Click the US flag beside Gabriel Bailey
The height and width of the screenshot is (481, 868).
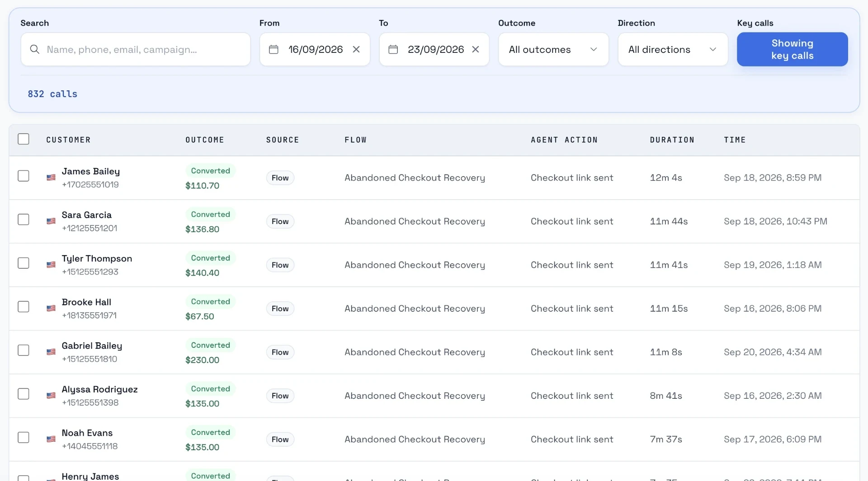(51, 352)
